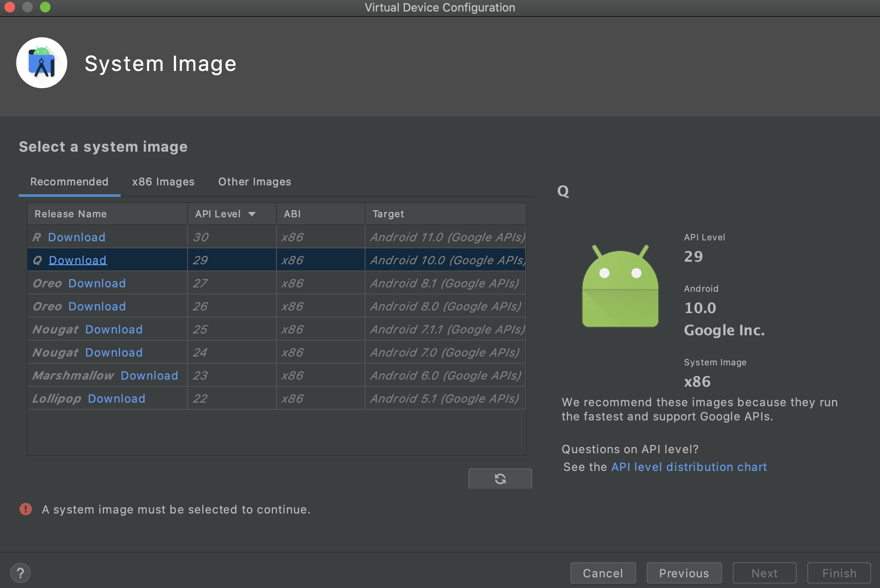The width and height of the screenshot is (880, 588).
Task: Close the dialog with the red button
Action: tap(10, 7)
